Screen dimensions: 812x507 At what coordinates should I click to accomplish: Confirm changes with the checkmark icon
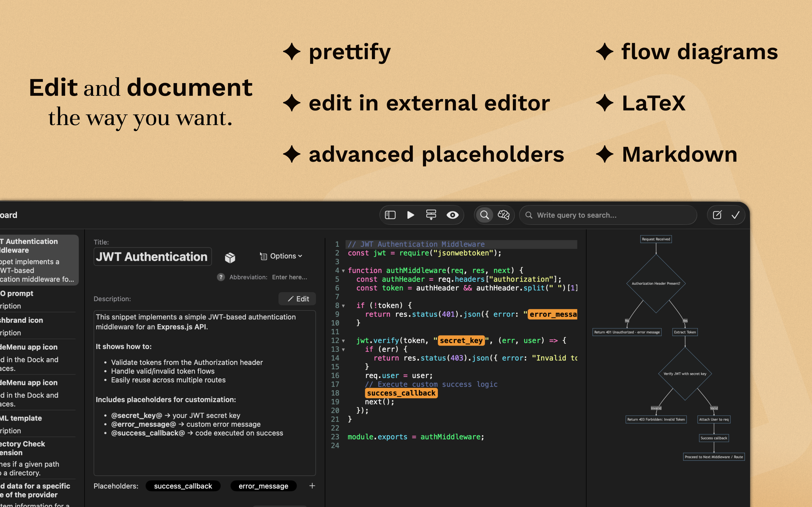736,215
